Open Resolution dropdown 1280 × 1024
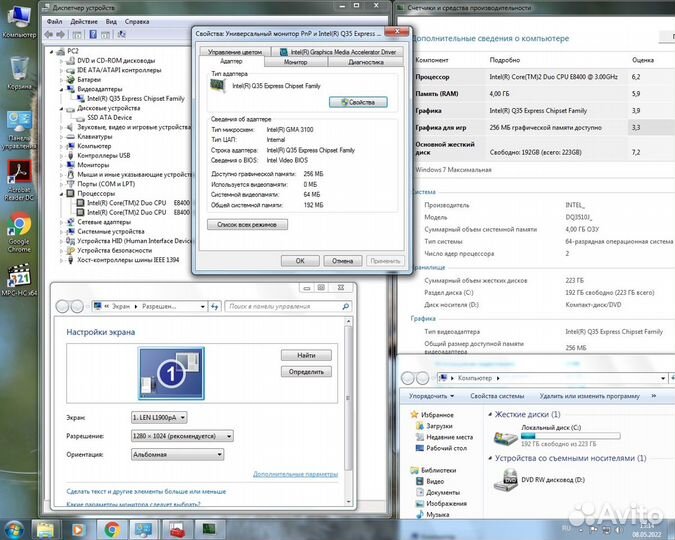 pos(182,436)
